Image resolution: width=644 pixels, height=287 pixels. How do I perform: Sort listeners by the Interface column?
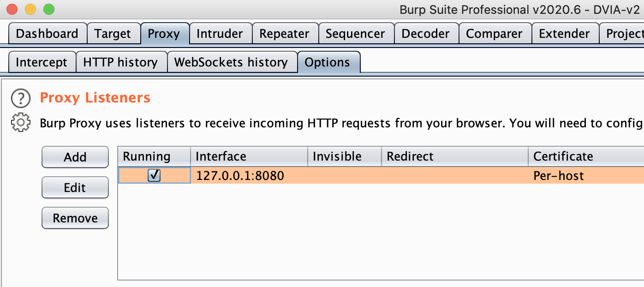249,156
